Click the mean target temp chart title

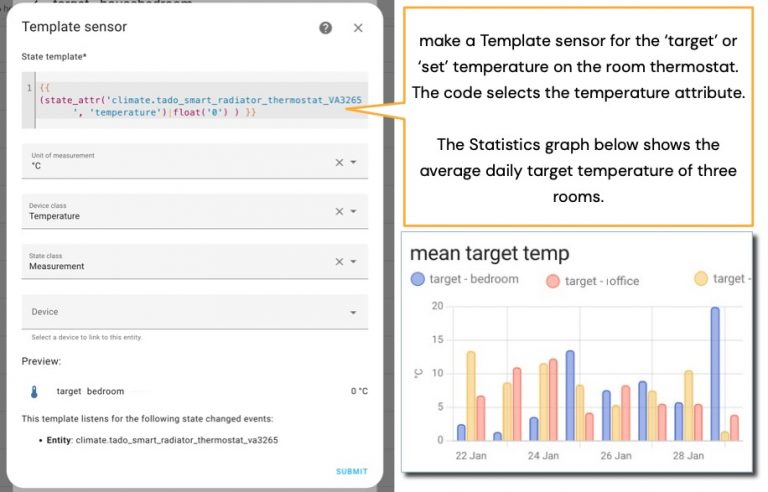coord(489,253)
